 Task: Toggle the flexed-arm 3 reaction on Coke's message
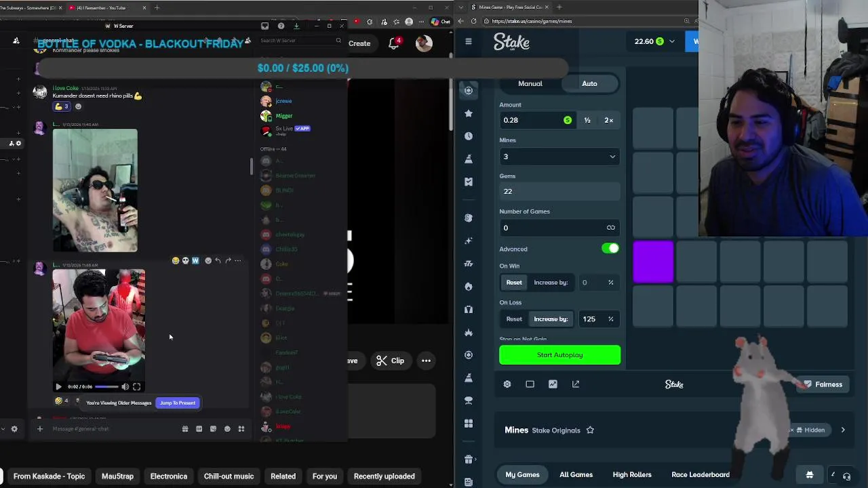(x=61, y=106)
